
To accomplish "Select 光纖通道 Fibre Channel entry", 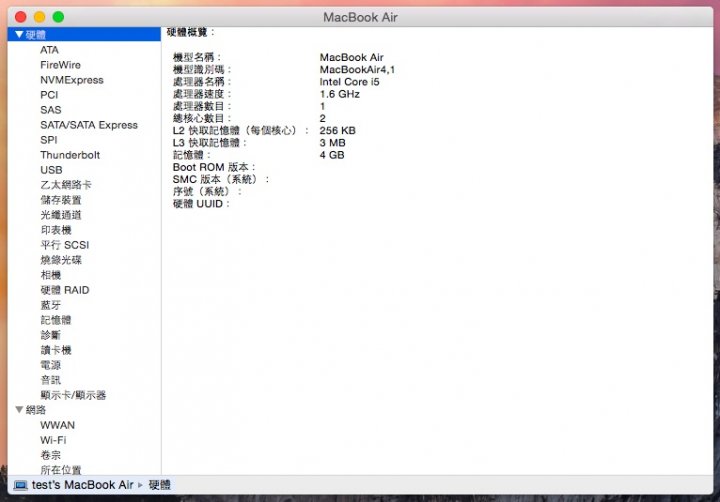I will click(61, 215).
